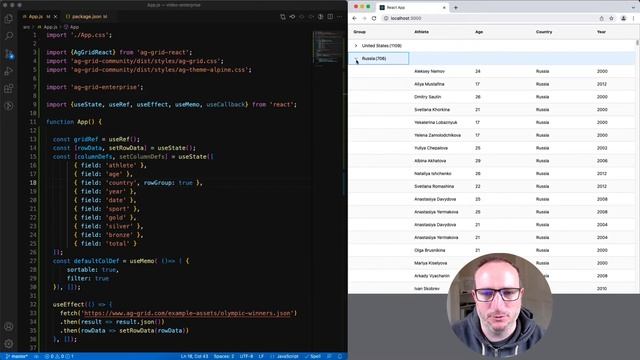Screen dimensions: 640x360
Task: Close the React App browser tab
Action: click(444, 7)
